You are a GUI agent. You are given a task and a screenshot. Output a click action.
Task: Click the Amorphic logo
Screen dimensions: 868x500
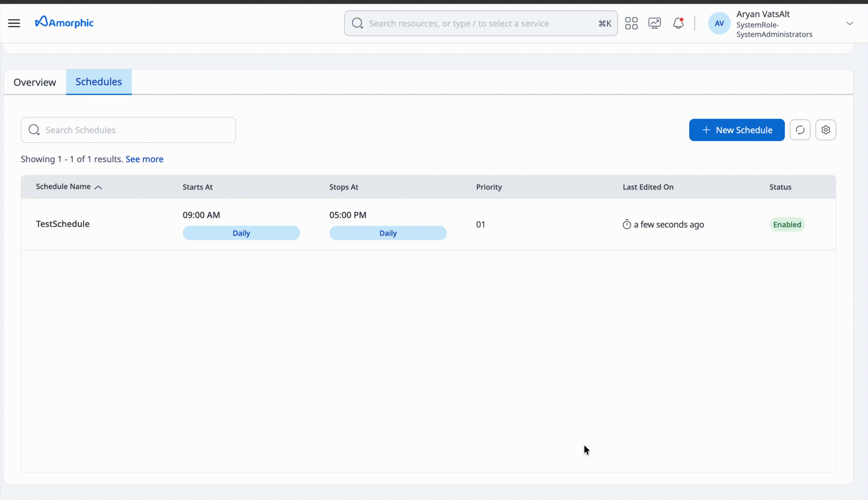point(64,22)
